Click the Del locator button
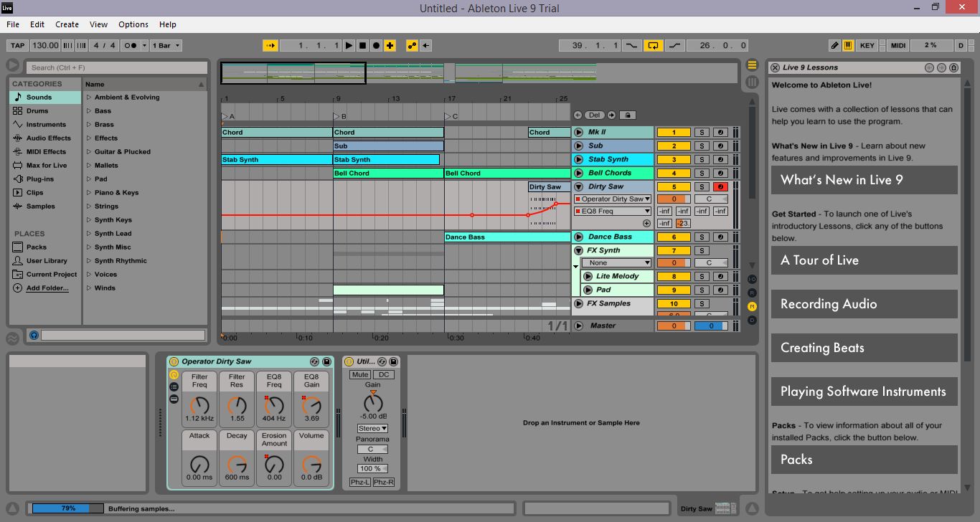Viewport: 980px width, 522px height. pos(594,115)
